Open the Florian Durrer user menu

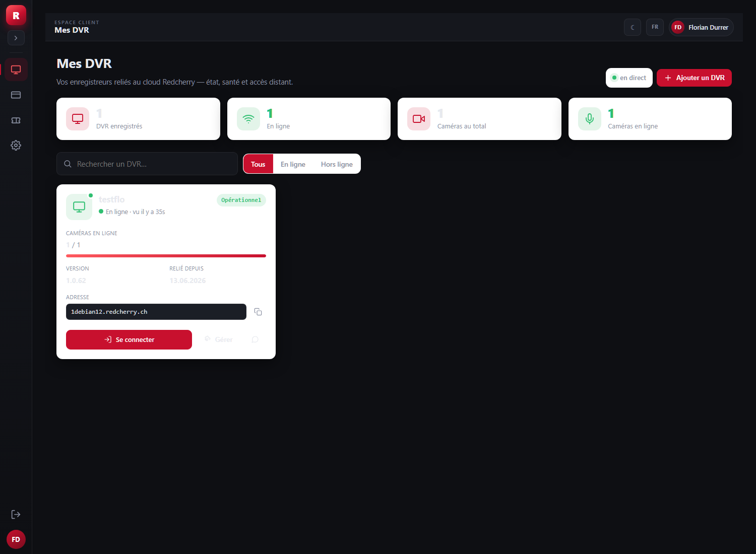click(x=701, y=27)
